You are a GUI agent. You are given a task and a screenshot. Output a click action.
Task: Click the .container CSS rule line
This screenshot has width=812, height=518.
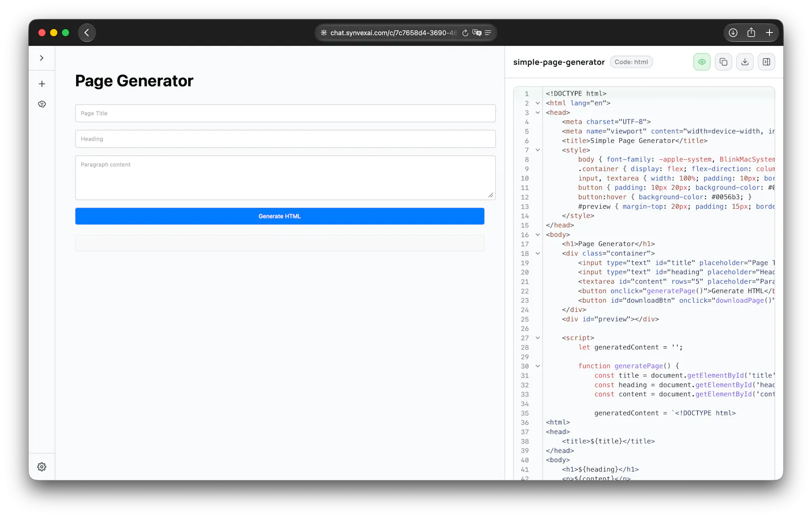[676, 169]
